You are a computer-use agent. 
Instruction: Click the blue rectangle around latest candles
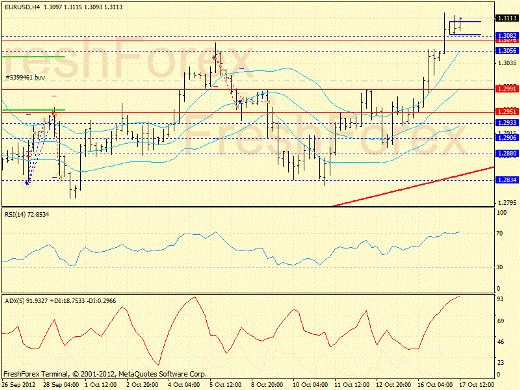click(465, 28)
